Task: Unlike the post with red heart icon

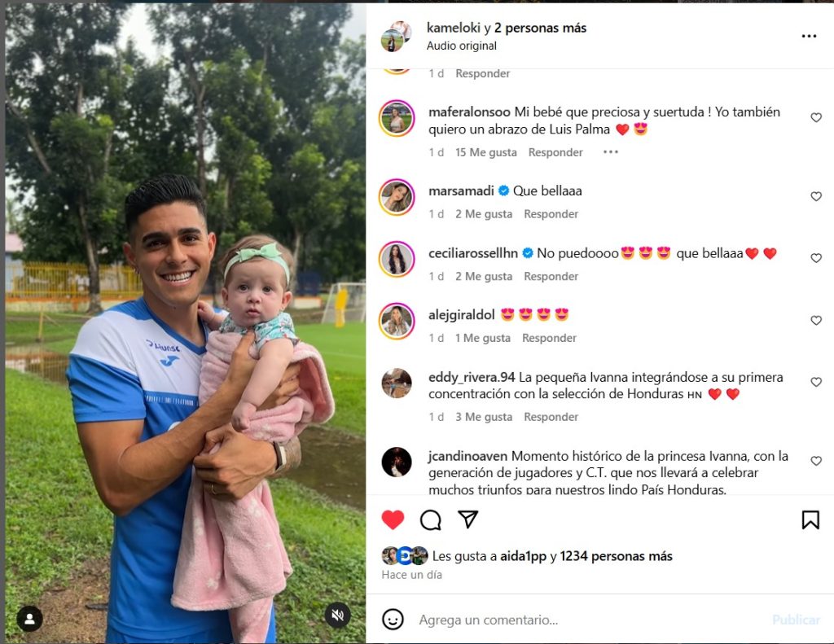Action: coord(393,519)
